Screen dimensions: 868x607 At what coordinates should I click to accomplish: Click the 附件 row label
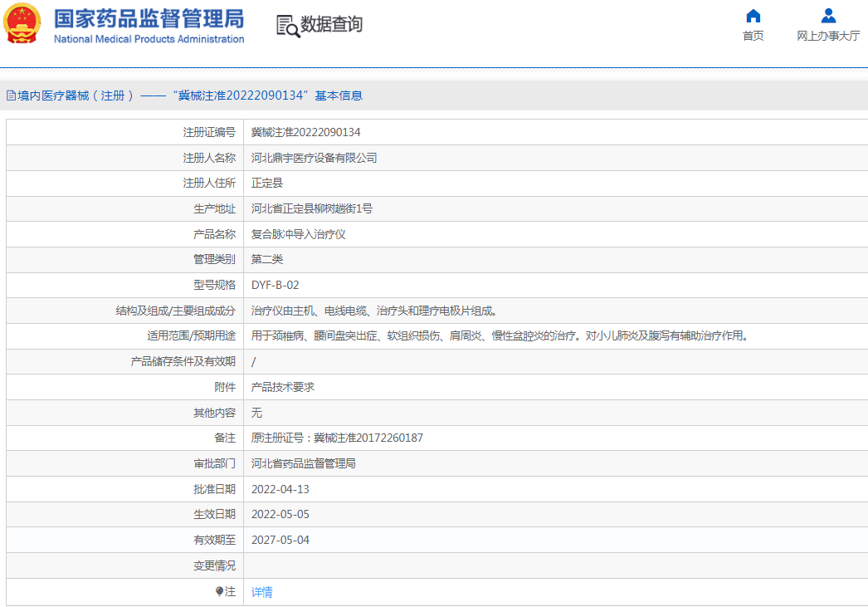tap(225, 387)
